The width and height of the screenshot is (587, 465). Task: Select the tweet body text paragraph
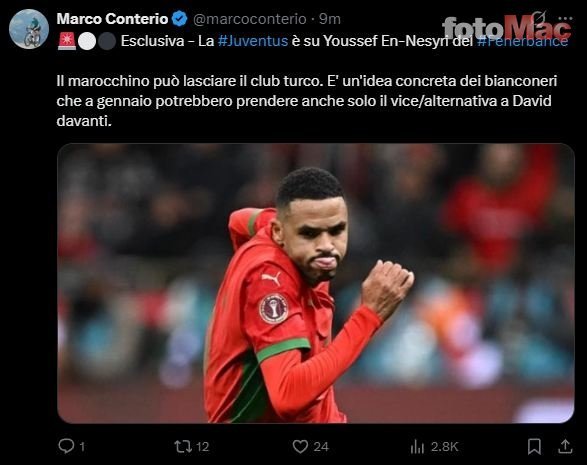click(307, 101)
